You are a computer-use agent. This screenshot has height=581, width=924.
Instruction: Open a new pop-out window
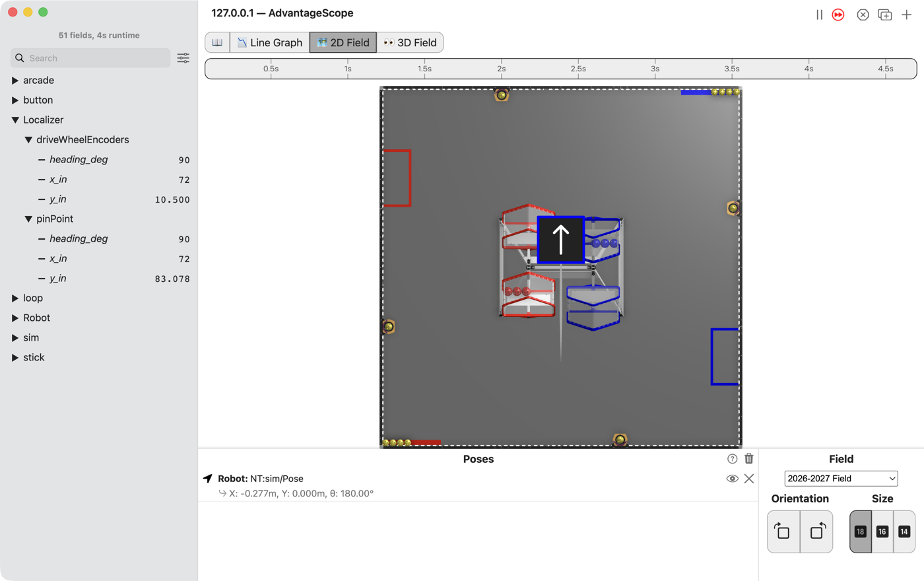[x=885, y=15]
